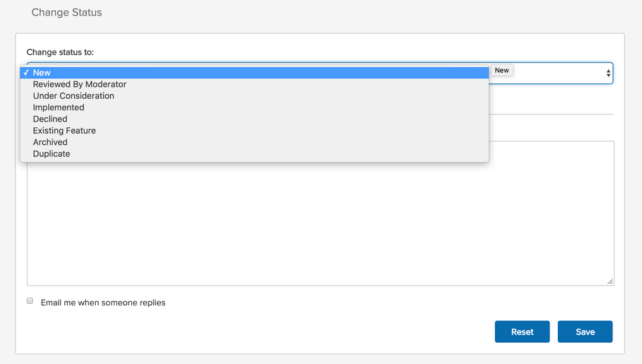Pick the Implemented status option
The image size is (642, 364).
[x=254, y=108]
